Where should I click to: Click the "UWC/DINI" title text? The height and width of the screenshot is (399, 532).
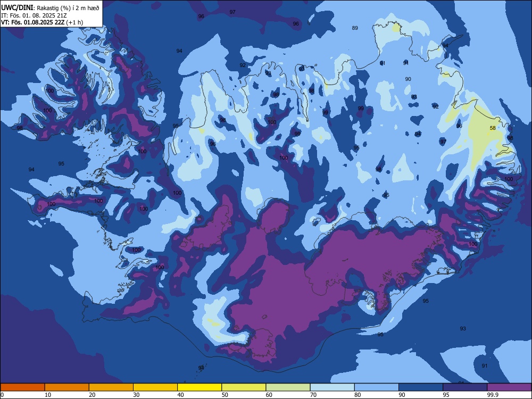tap(18, 8)
